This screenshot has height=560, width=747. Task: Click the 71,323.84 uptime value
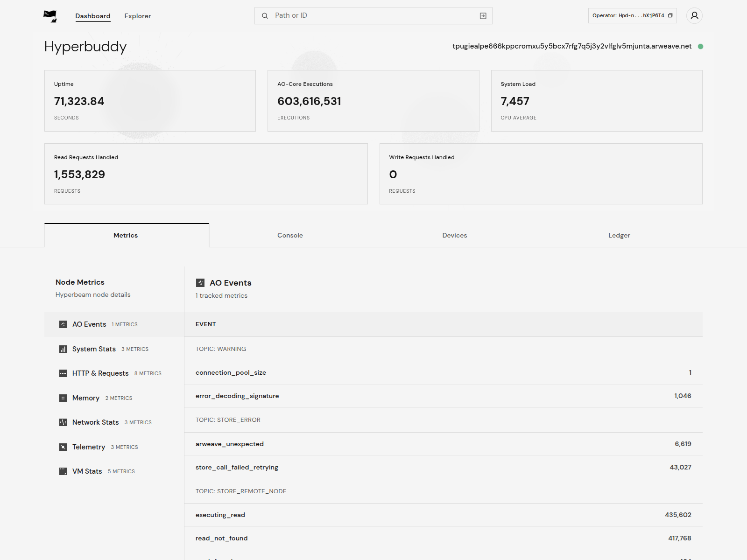pyautogui.click(x=79, y=101)
